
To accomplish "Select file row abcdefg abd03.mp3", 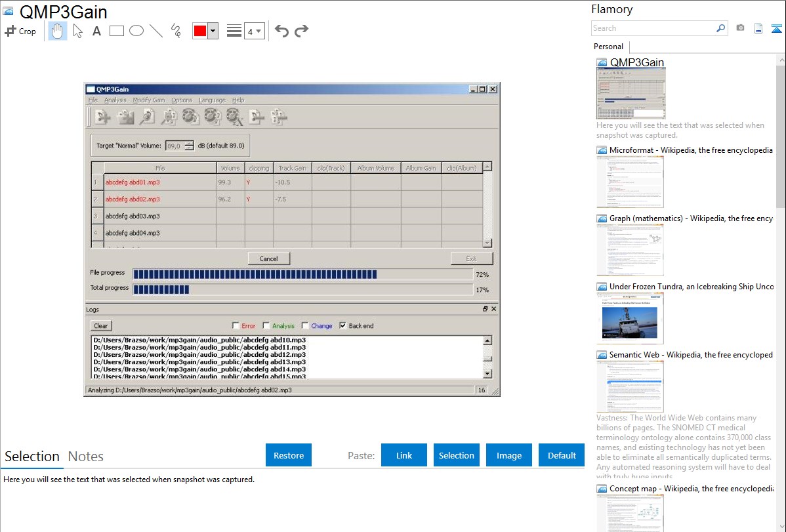I will click(x=287, y=216).
